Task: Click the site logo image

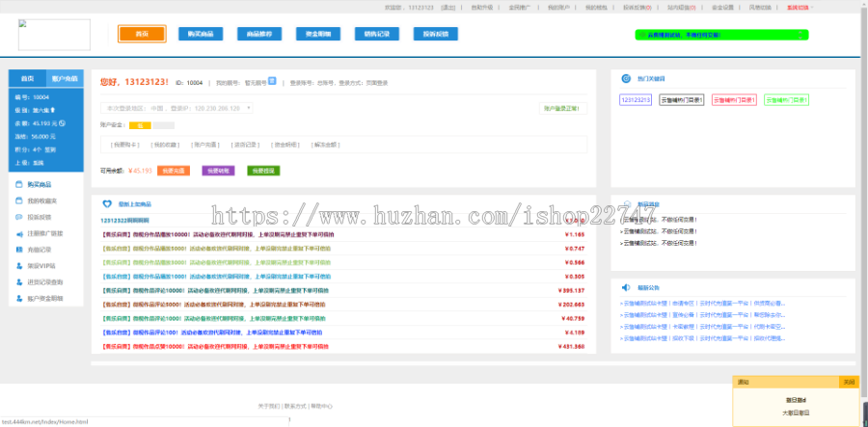Action: point(54,35)
